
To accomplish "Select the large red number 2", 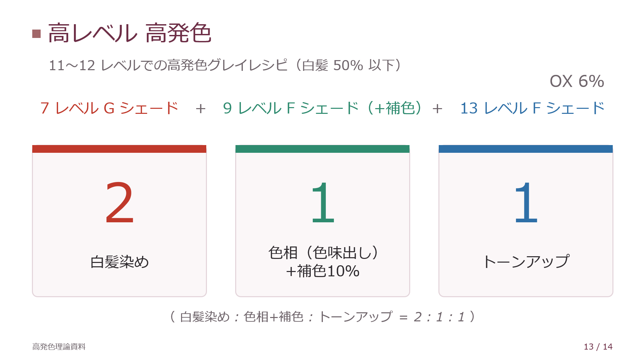I will coord(120,202).
